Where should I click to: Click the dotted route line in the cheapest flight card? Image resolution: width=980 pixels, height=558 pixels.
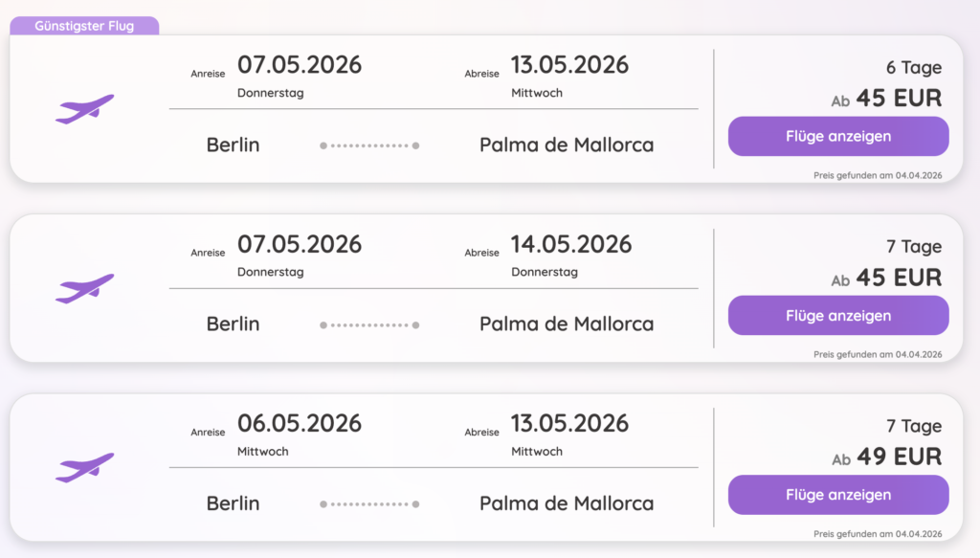tap(369, 145)
